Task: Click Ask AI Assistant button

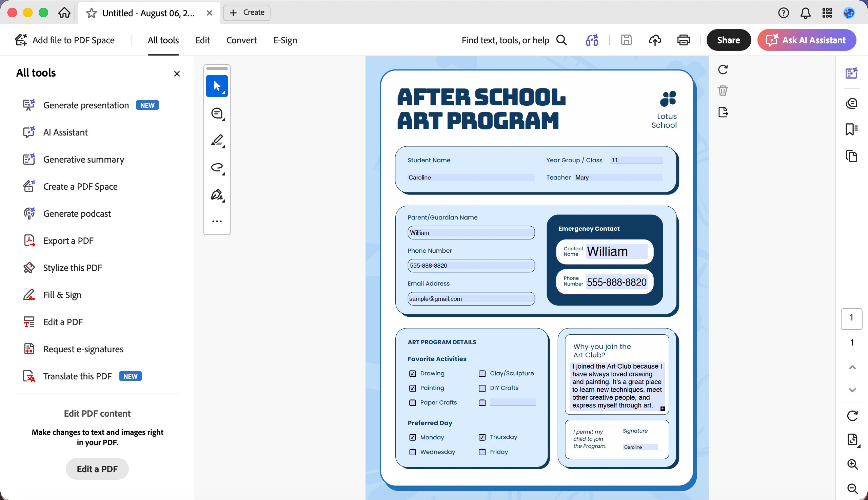Action: click(807, 40)
